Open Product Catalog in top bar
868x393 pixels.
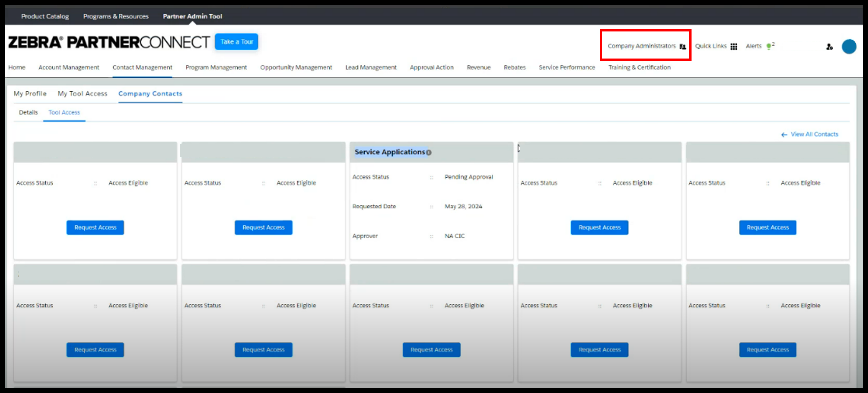pyautogui.click(x=45, y=16)
